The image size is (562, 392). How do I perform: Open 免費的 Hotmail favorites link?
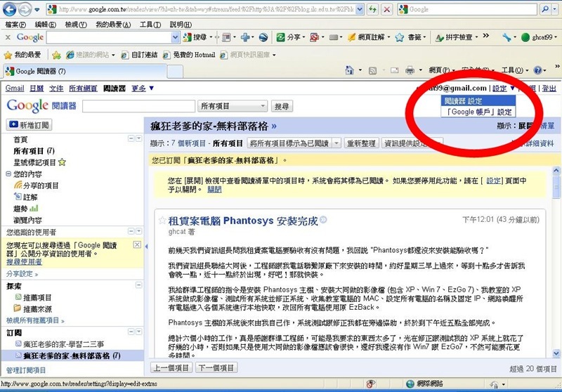point(189,55)
